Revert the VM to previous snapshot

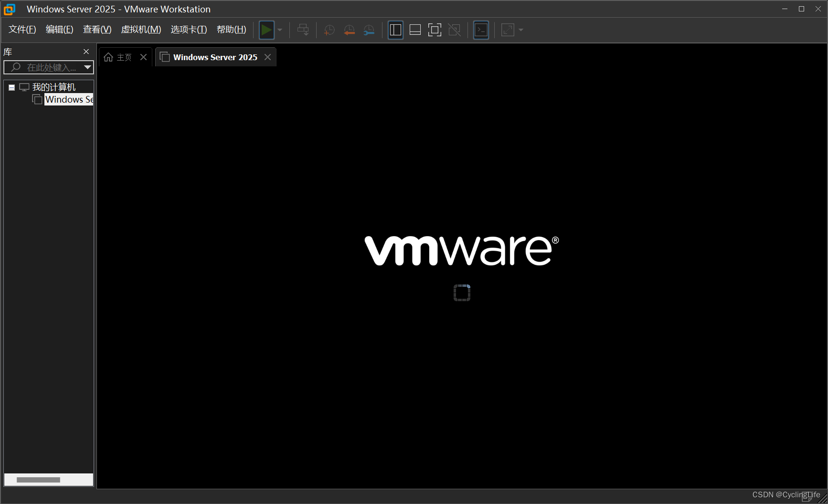click(349, 30)
